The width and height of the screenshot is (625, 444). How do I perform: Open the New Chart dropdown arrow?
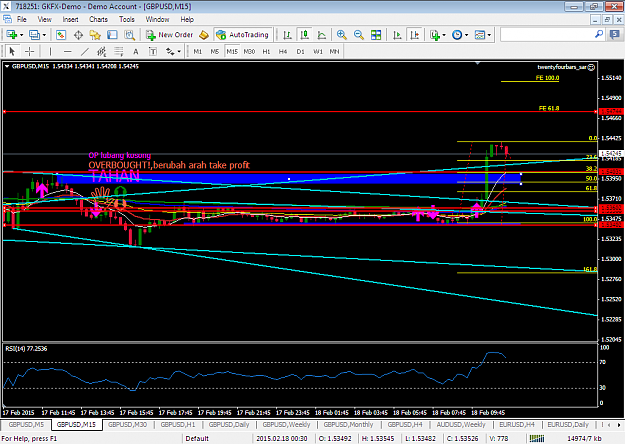coord(22,35)
